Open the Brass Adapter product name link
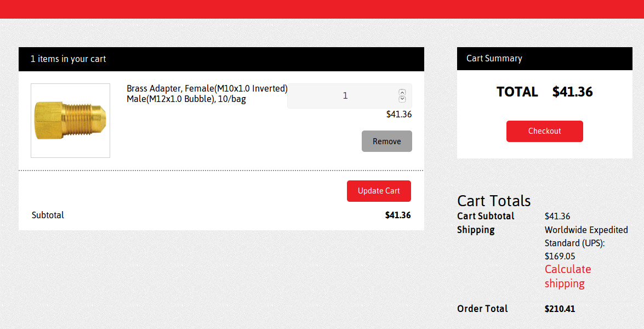Screen dimensions: 644x329 click(x=207, y=94)
